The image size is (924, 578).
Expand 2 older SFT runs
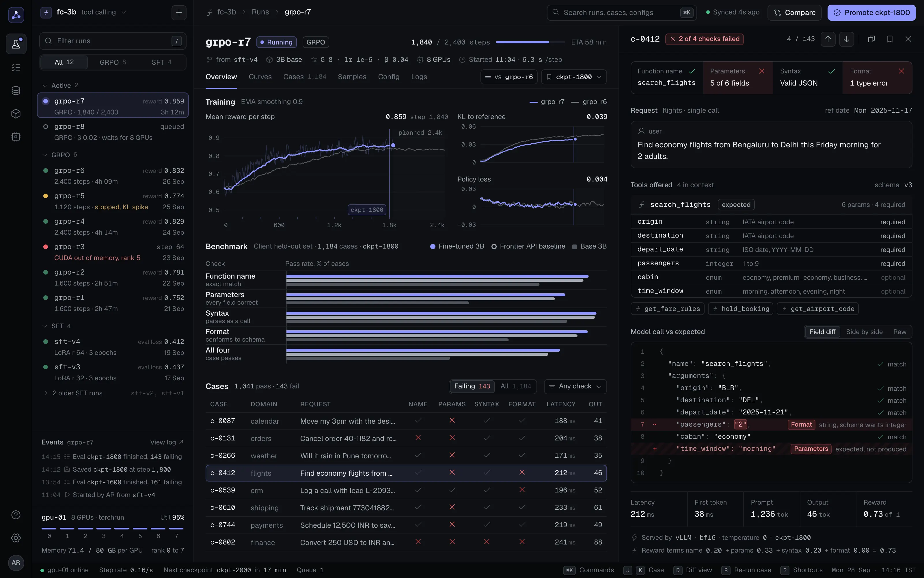click(113, 393)
